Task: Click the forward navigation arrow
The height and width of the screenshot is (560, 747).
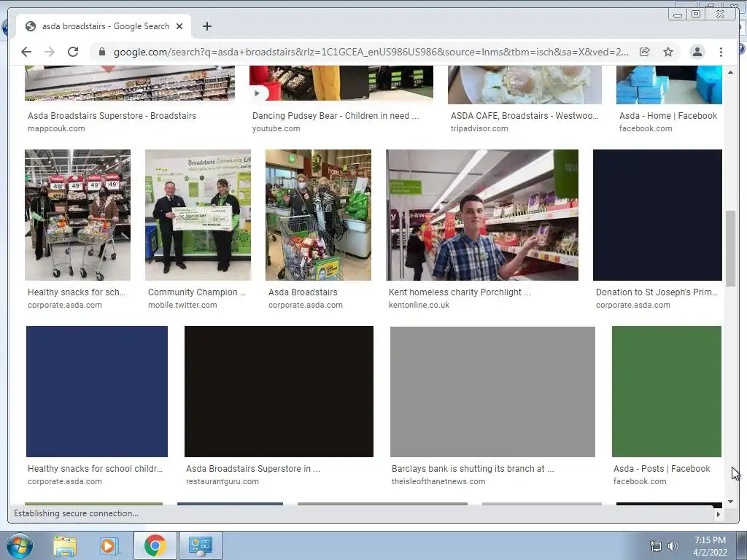Action: point(50,52)
